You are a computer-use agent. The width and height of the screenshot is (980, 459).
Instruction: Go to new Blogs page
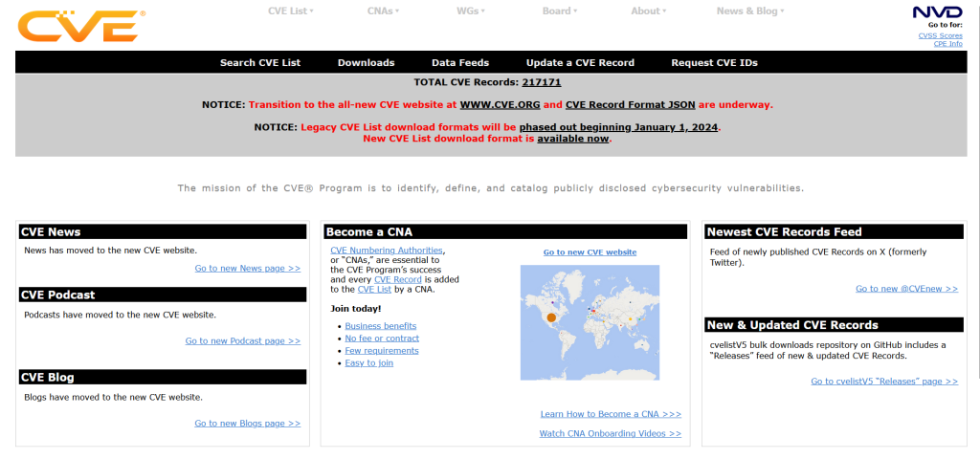click(248, 424)
